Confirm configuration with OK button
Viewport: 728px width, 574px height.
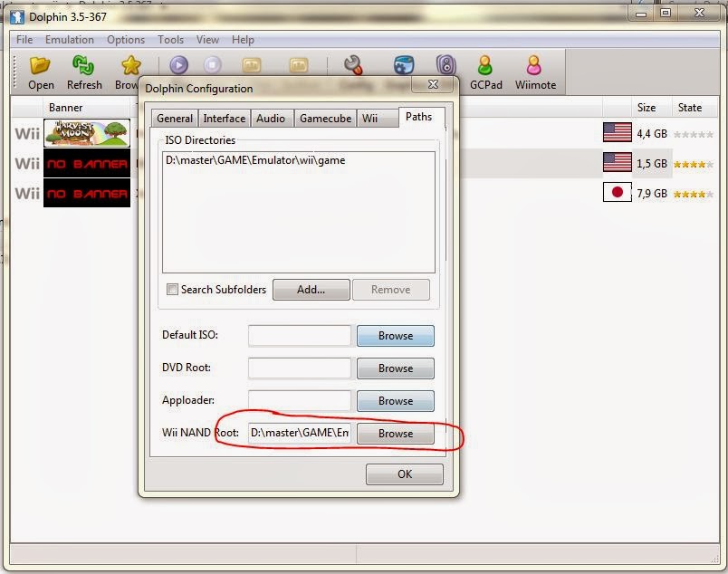coord(405,474)
